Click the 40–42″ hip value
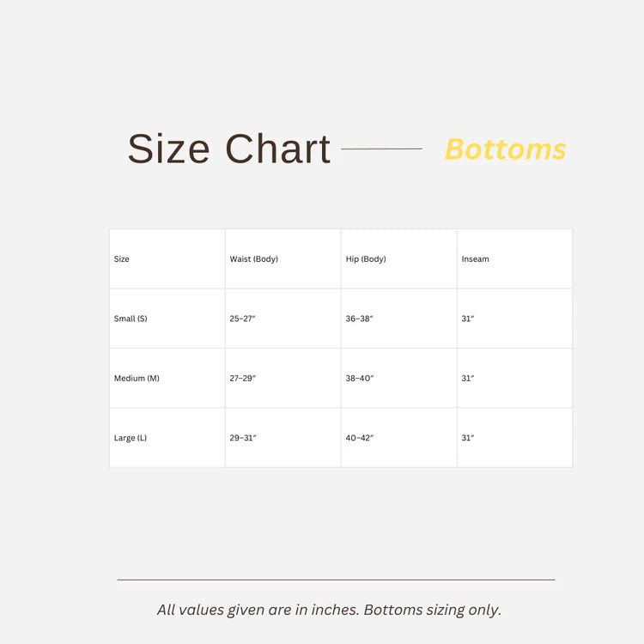The width and height of the screenshot is (644, 644). [x=360, y=437]
